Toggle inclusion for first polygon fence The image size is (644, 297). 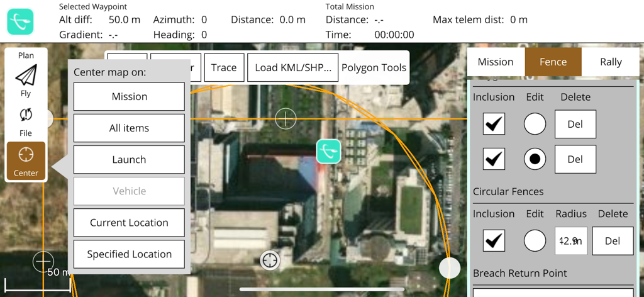coord(494,124)
